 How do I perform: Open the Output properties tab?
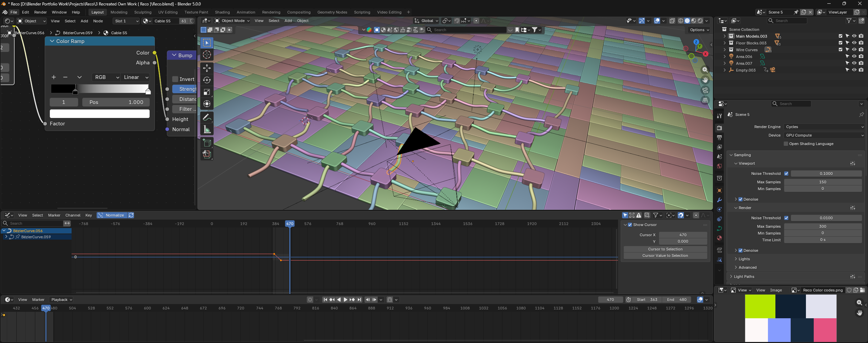pos(719,138)
